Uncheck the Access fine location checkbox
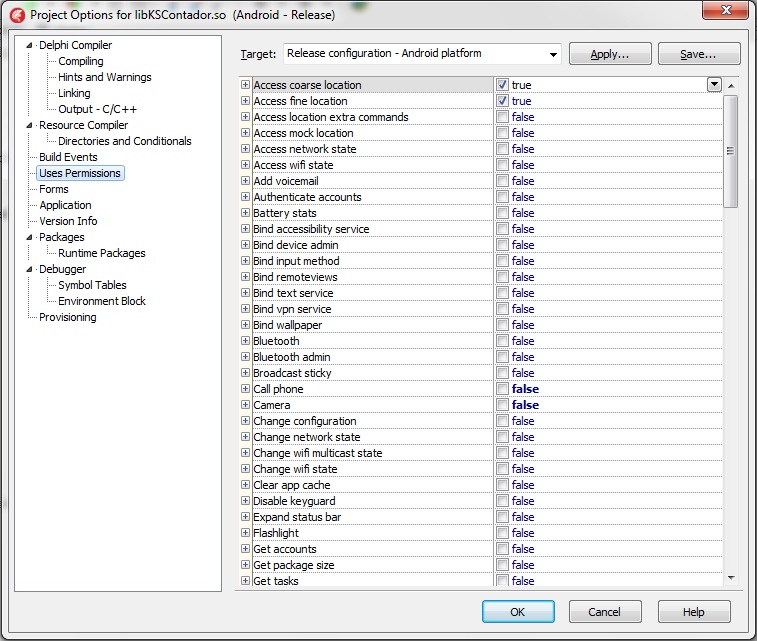 coord(502,101)
